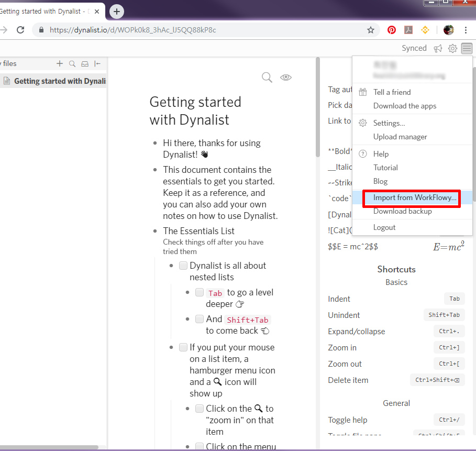Close the Getting started with Dynalist tab
The image size is (476, 451).
click(97, 12)
